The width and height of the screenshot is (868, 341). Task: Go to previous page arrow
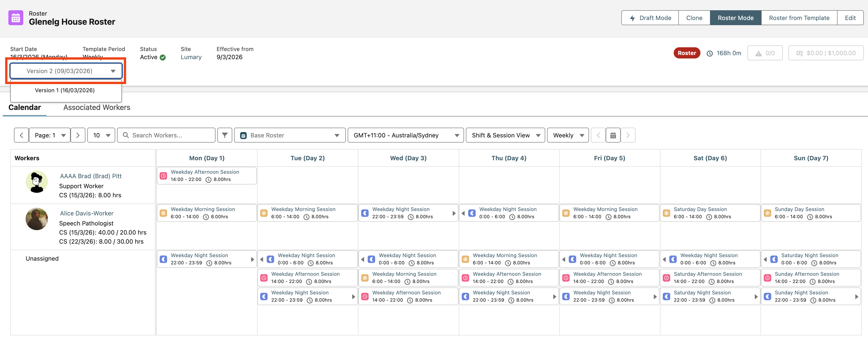coord(21,135)
